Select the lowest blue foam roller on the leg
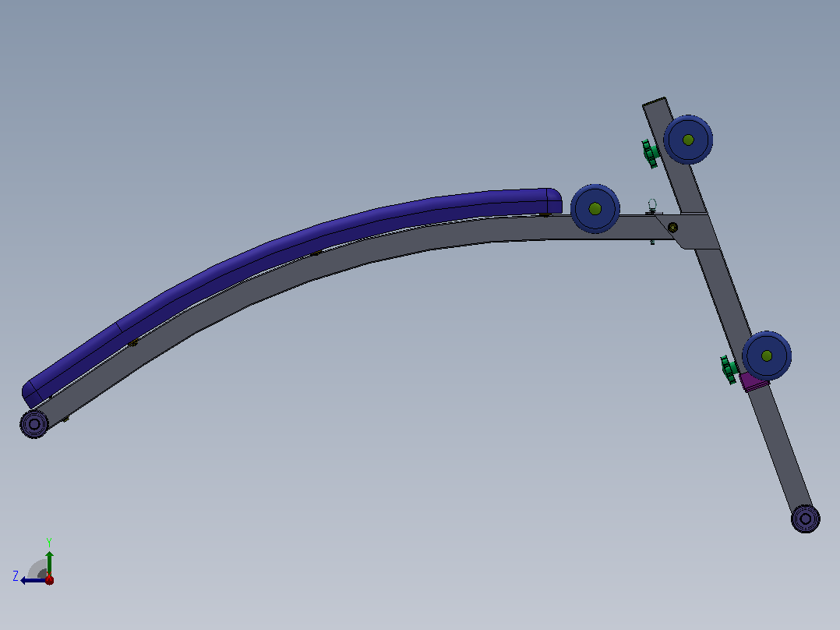Viewport: 840px width, 630px height. tap(767, 356)
